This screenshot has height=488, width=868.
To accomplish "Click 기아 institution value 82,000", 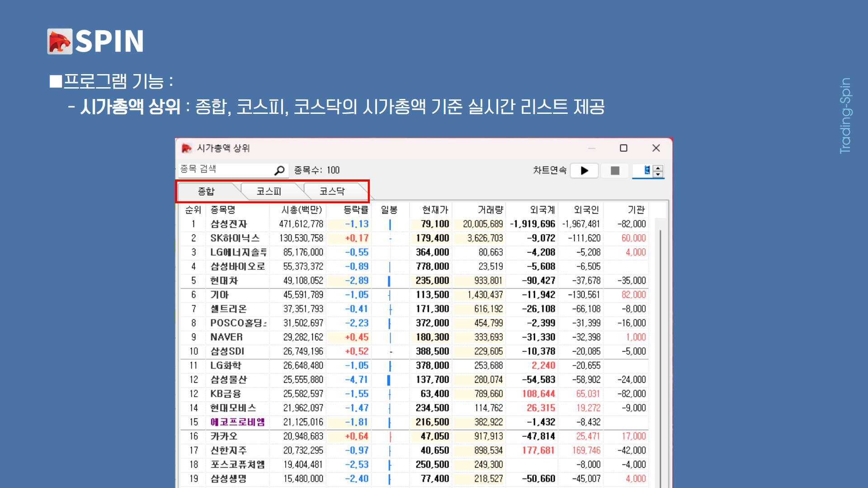I will (x=634, y=295).
